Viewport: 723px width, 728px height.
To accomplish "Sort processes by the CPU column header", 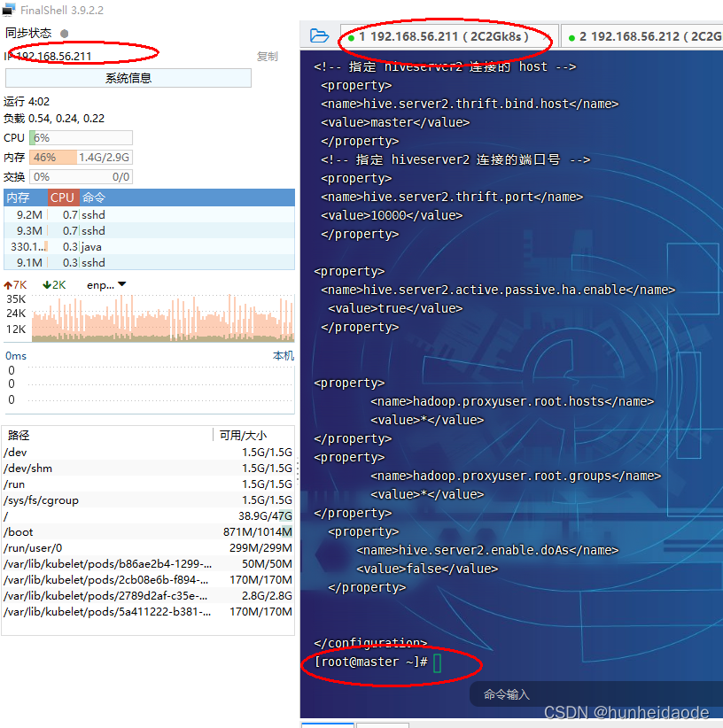I will [62, 197].
